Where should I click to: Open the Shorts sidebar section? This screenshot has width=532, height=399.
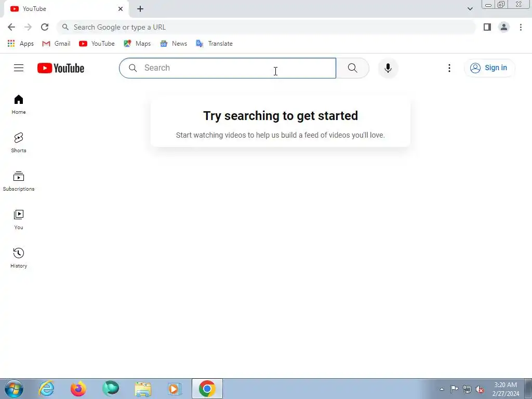coord(19,142)
